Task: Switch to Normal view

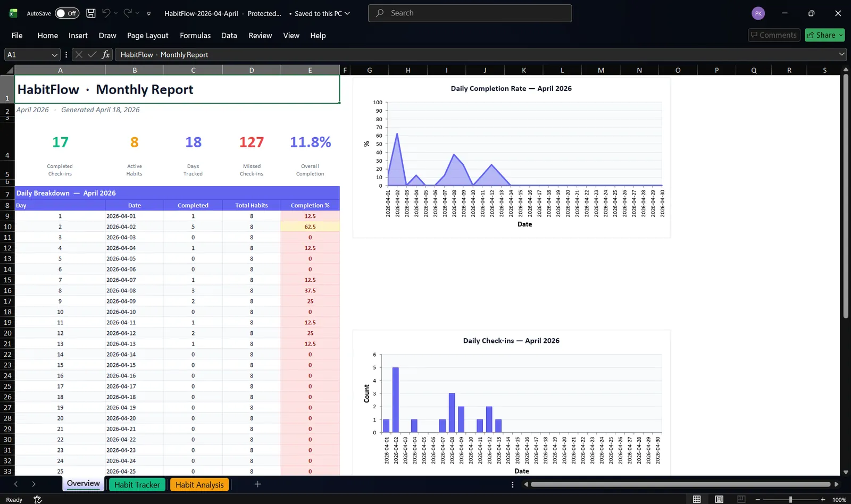Action: click(697, 499)
